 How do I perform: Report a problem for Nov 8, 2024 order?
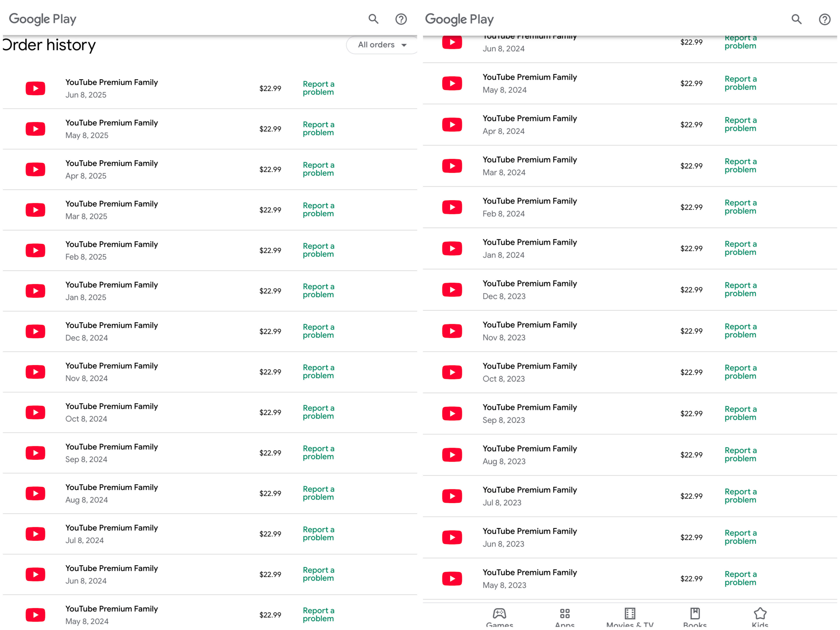click(x=318, y=372)
